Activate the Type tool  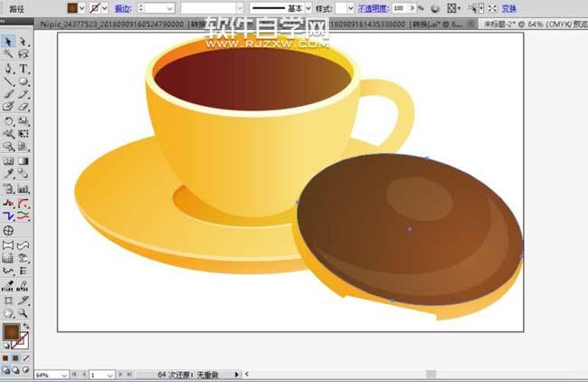click(24, 68)
